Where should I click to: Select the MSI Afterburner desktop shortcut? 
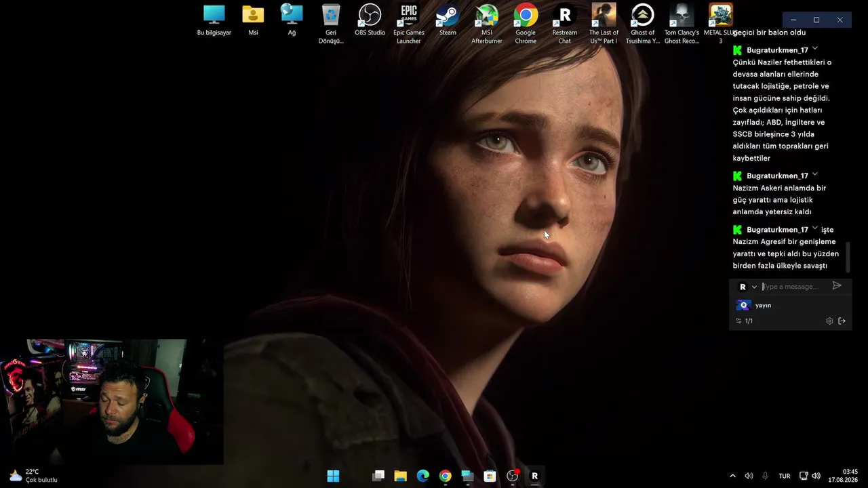[x=487, y=24]
